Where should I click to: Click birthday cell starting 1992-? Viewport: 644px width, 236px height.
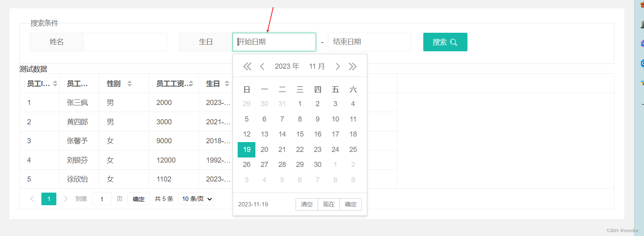pyautogui.click(x=218, y=160)
